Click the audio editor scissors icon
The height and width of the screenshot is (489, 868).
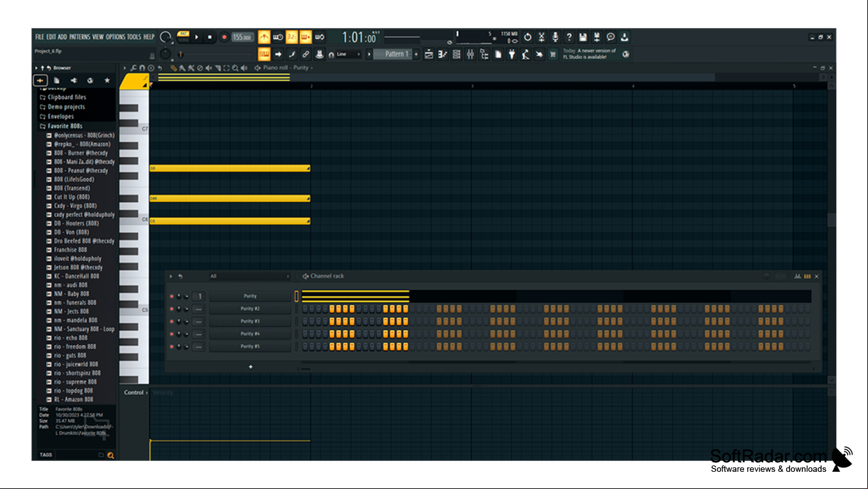(x=541, y=38)
